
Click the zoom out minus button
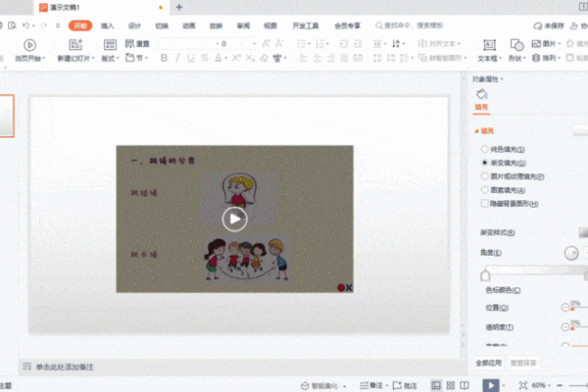click(560, 385)
